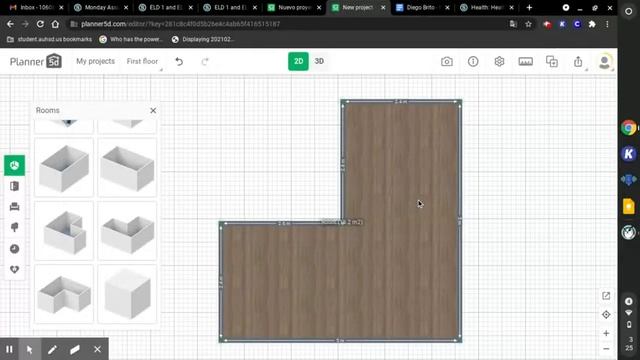Close the recording toolbar
This screenshot has width=640, height=360.
click(97, 349)
